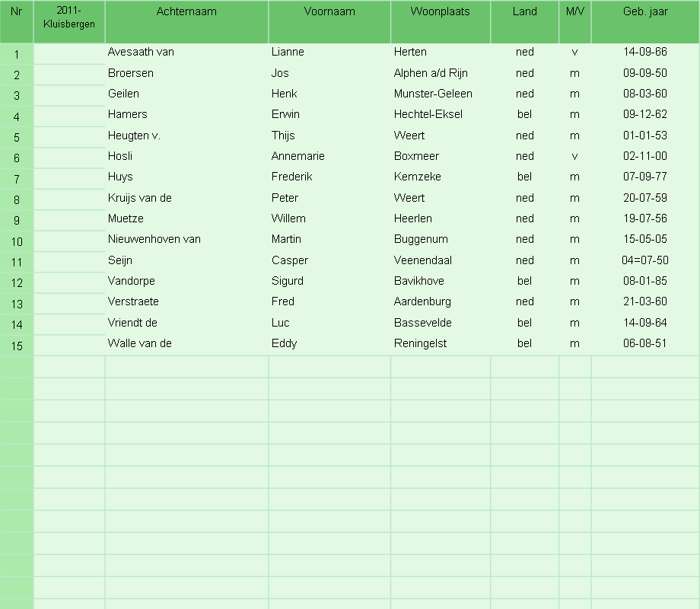This screenshot has width=700, height=609.
Task: Select the Land column header
Action: tap(524, 21)
